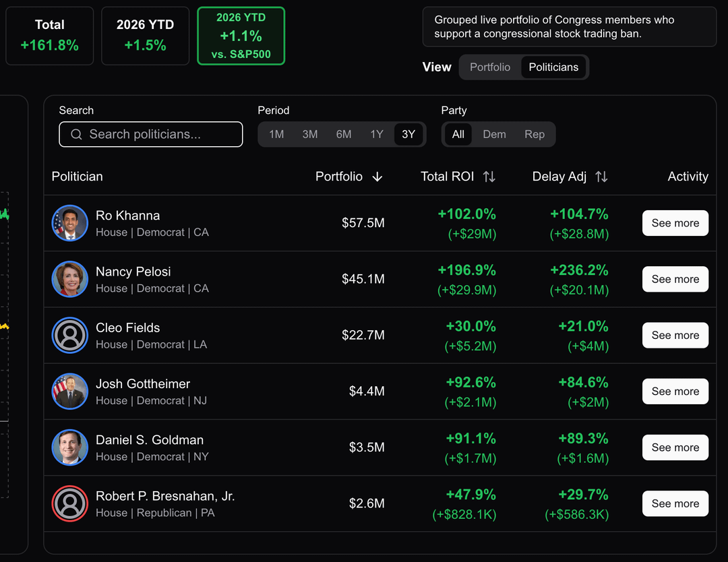
Task: Click Josh Gottheimer's profile picture
Action: (x=70, y=391)
